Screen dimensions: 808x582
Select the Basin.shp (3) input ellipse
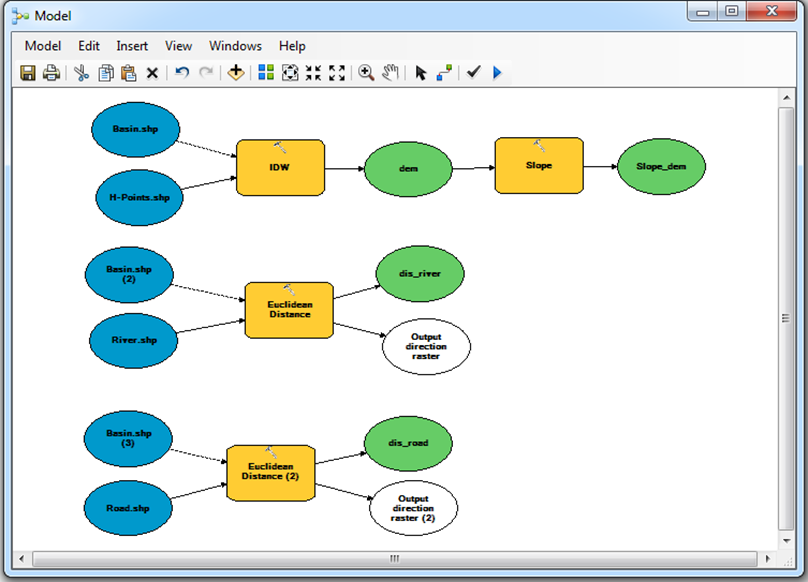[x=128, y=439]
